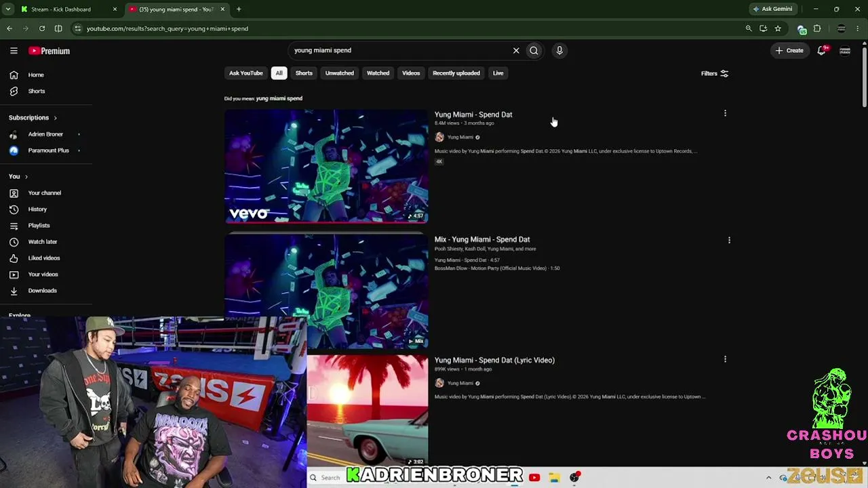Select the Videos filter chip
The width and height of the screenshot is (868, 488).
click(411, 73)
